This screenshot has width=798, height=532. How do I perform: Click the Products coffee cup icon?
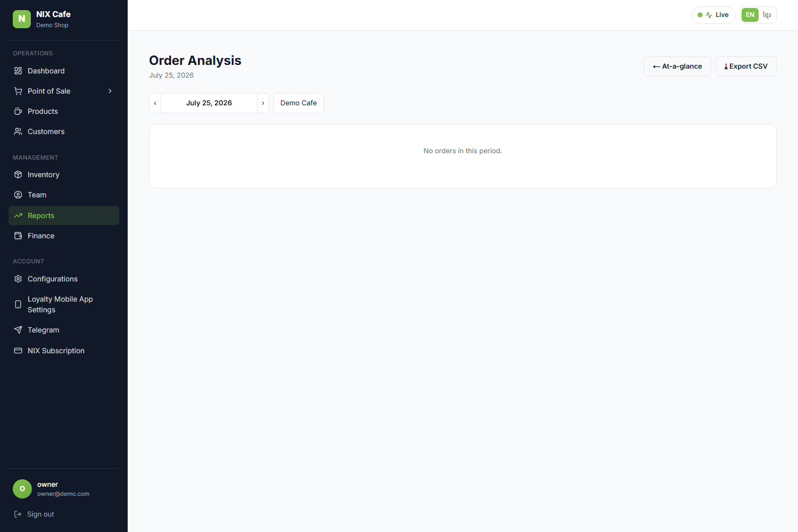pos(18,111)
